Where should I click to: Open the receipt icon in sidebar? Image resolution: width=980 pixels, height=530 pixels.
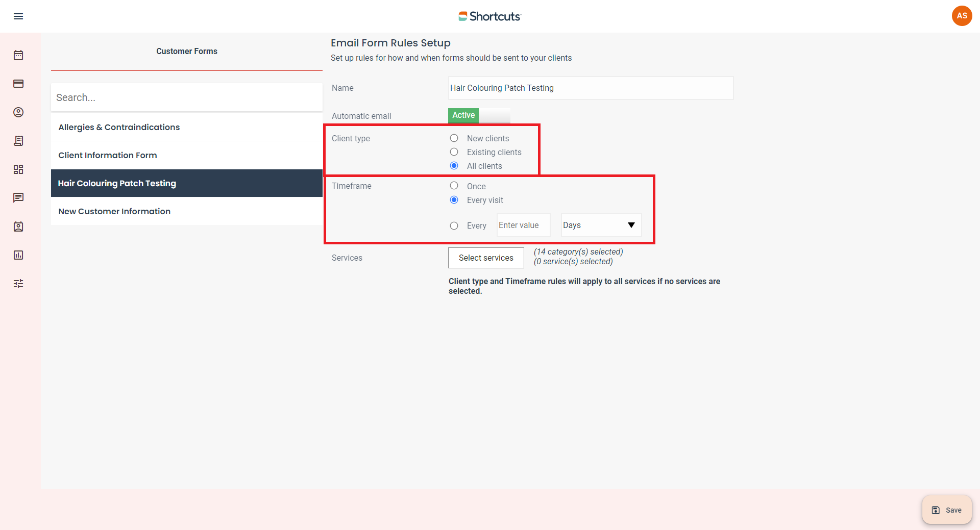tap(18, 141)
